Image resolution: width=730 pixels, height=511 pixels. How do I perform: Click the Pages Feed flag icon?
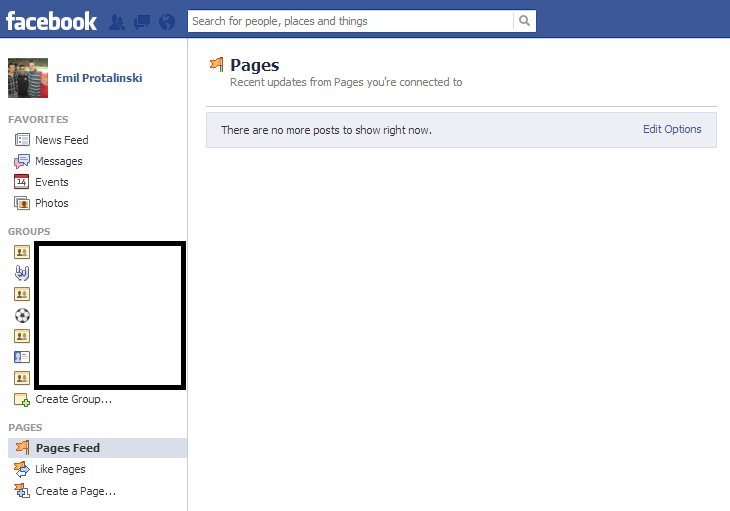(x=22, y=447)
